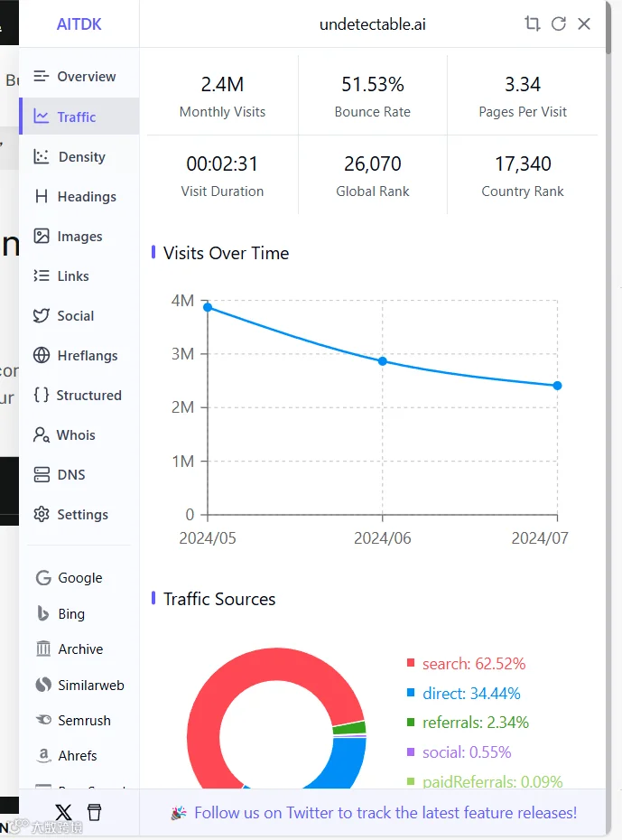The height and width of the screenshot is (840, 622).
Task: Click the refresh icon beside undetectable.ai
Action: tap(558, 23)
